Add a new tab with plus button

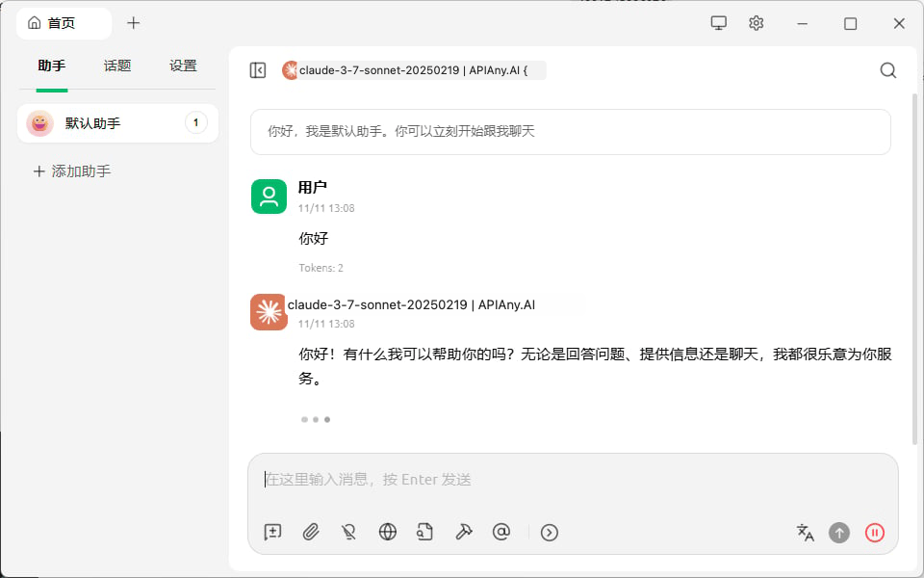click(x=134, y=23)
